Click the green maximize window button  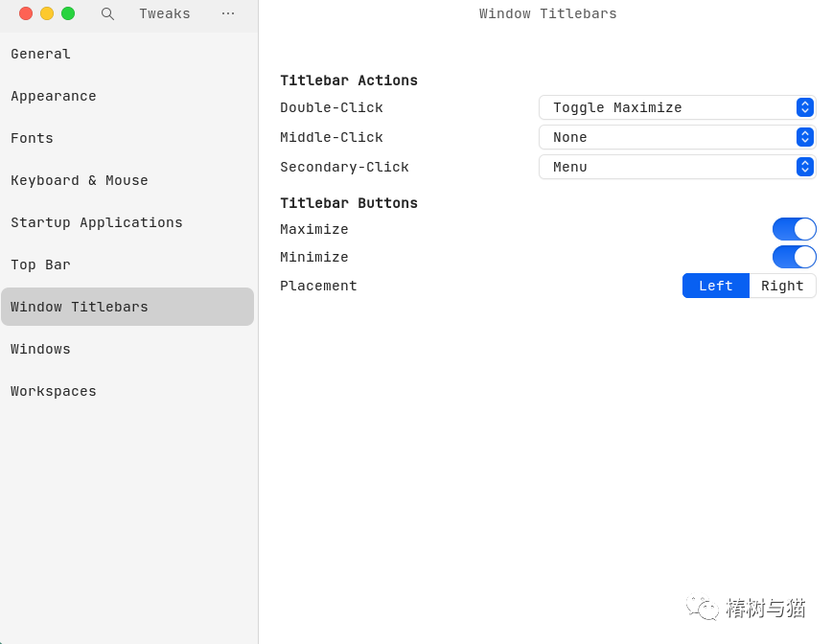68,13
